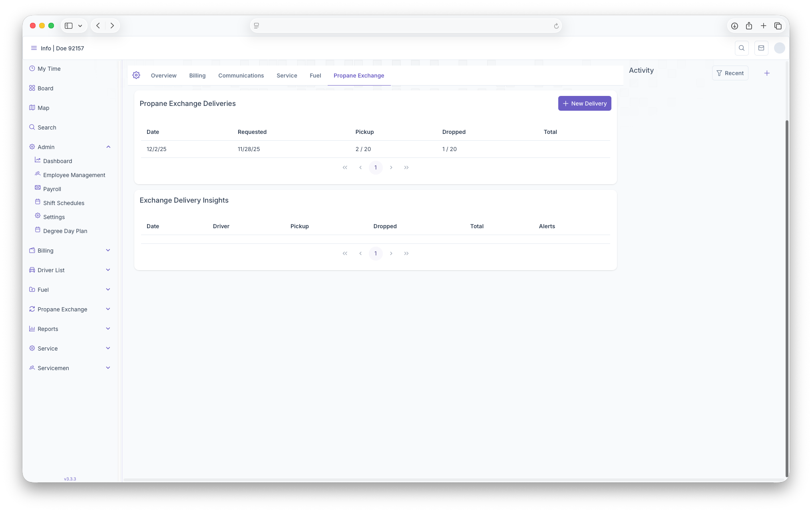Open Payroll in the Admin sidebar
Image resolution: width=812 pixels, height=512 pixels.
pyautogui.click(x=52, y=189)
